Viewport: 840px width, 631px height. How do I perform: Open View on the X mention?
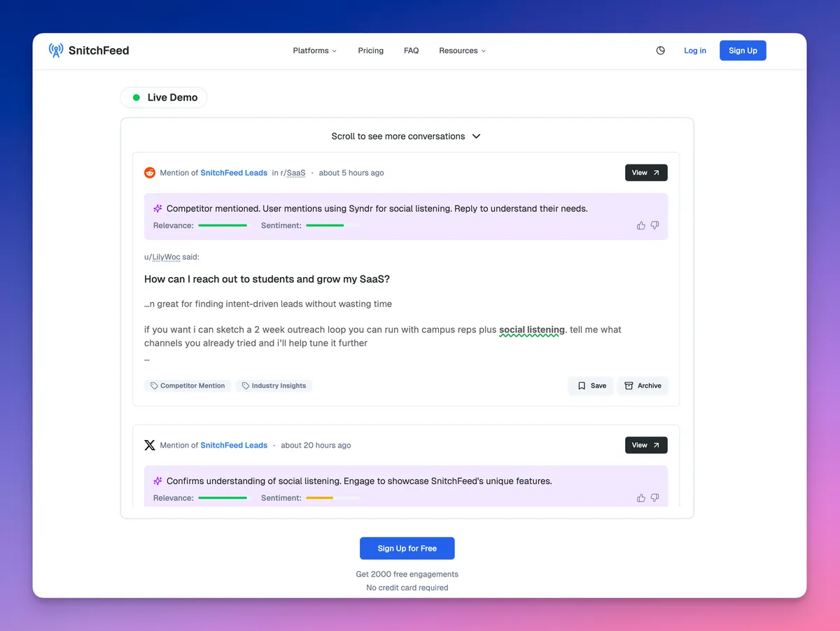[x=646, y=445]
